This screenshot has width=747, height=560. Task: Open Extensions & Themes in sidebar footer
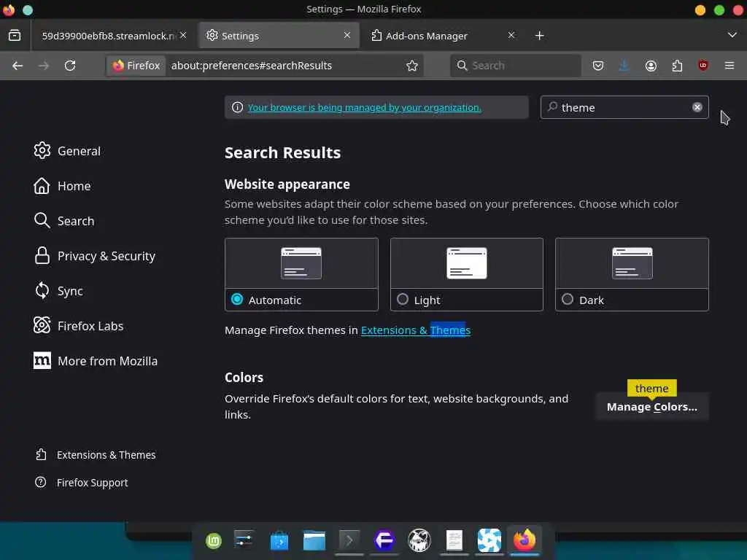point(96,455)
